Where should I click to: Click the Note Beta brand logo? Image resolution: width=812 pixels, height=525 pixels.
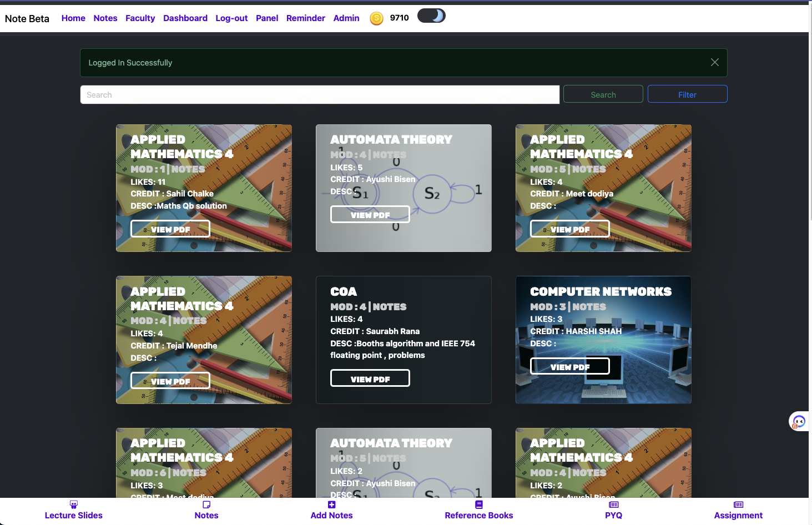pyautogui.click(x=27, y=18)
